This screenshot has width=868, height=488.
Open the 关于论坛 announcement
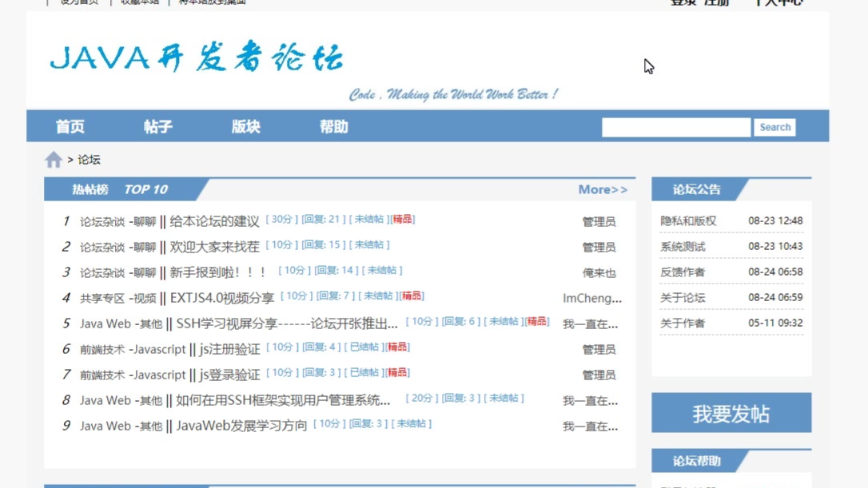(x=683, y=298)
